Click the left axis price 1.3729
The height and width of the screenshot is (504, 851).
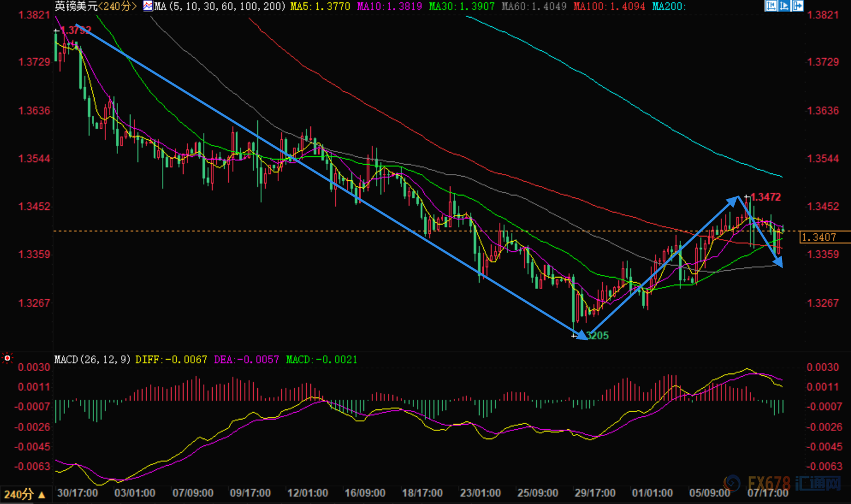click(x=35, y=62)
